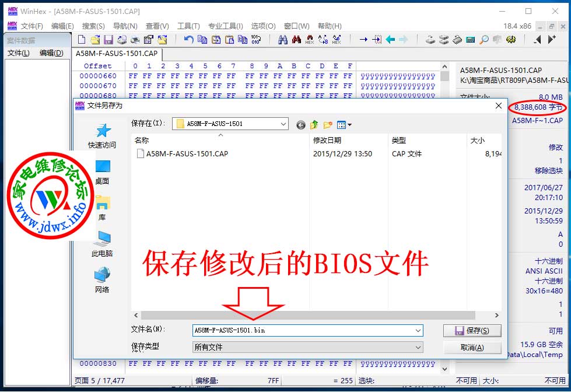Click the Open file folder icon
The image size is (571, 392).
tap(95, 40)
